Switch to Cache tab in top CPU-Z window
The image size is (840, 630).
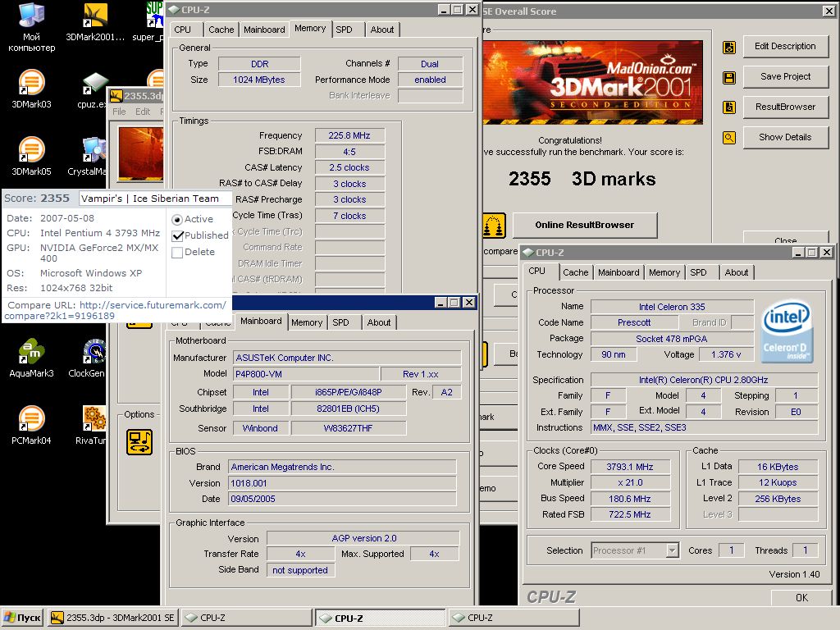[x=221, y=30]
